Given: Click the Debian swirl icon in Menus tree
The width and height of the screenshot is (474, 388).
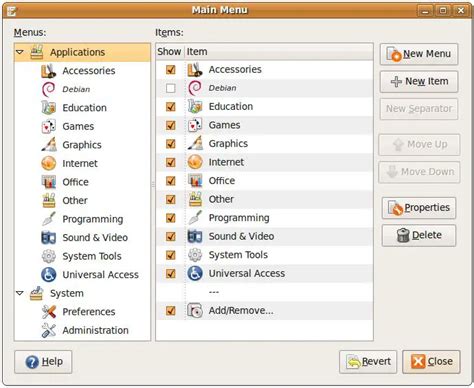Looking at the screenshot, I should tap(49, 89).
